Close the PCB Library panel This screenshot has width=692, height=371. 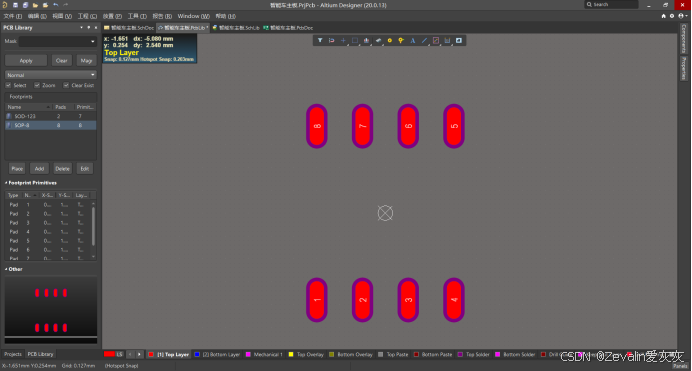pyautogui.click(x=96, y=27)
